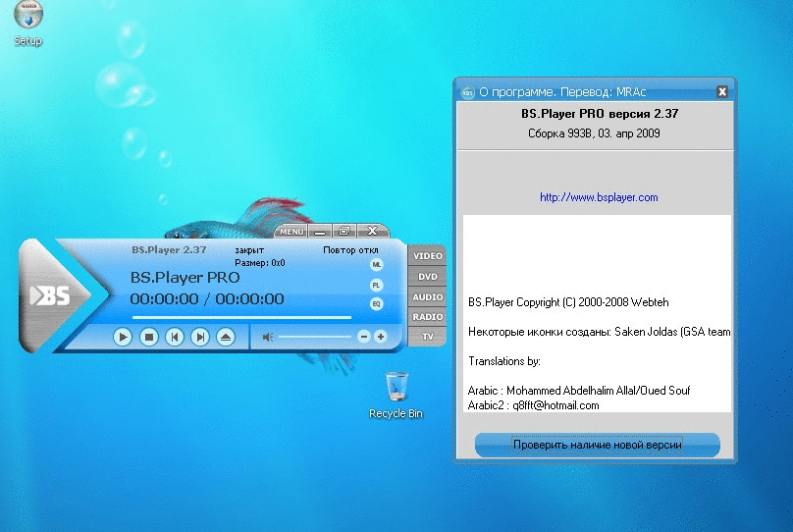Viewport: 793px width, 532px height.
Task: Click the 'Arabic2 : q8fft@hotmail.com' line
Action: tap(534, 405)
